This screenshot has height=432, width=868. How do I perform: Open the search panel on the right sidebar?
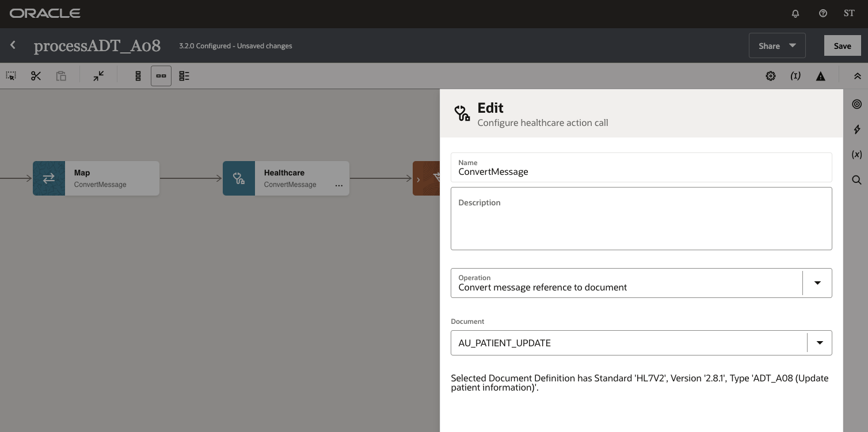point(856,179)
